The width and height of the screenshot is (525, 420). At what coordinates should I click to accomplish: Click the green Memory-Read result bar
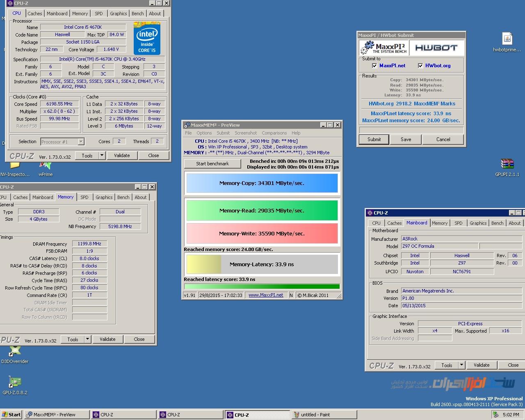pos(262,210)
